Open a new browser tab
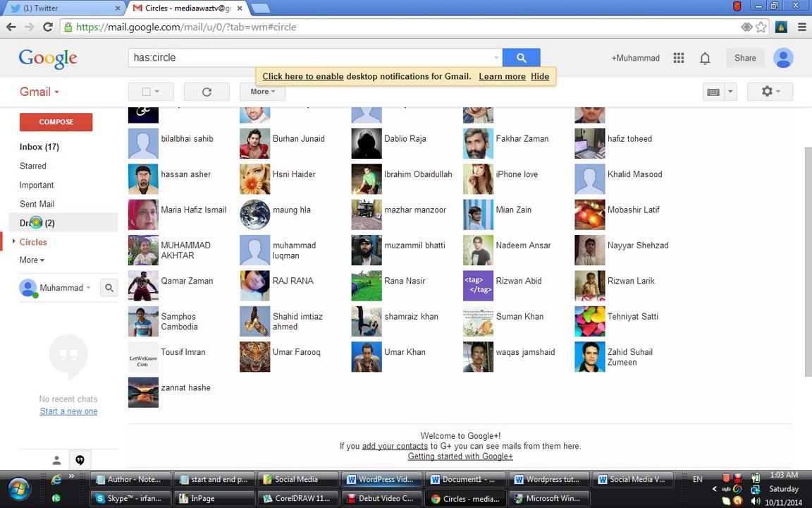The image size is (812, 508). coord(259,8)
